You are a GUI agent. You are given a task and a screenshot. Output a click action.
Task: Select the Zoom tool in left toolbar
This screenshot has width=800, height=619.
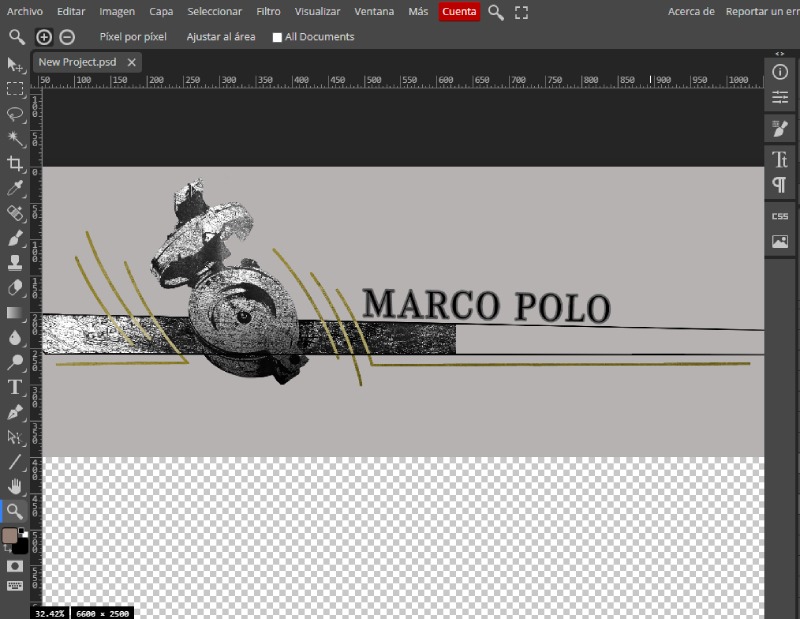(x=15, y=511)
